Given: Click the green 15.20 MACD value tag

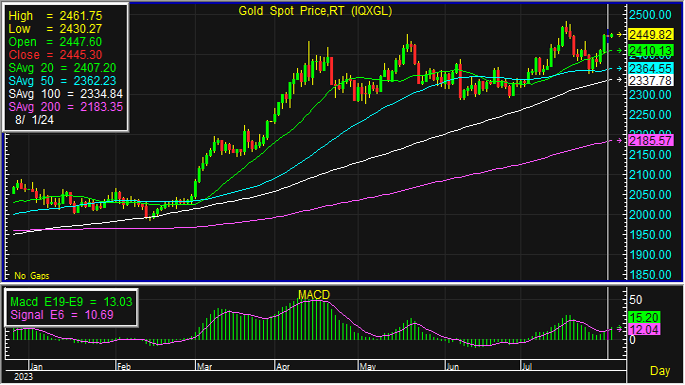Looking at the screenshot, I should coord(644,318).
